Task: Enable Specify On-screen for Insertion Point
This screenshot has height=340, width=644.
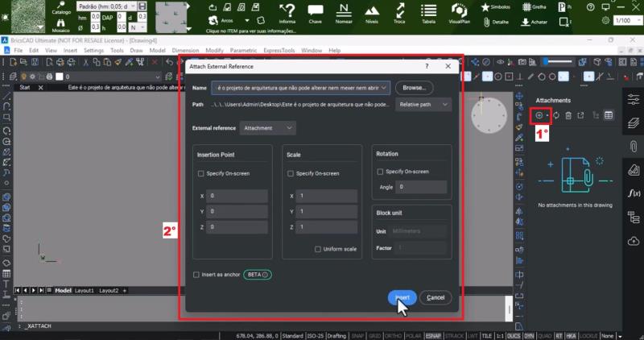Action: click(201, 173)
